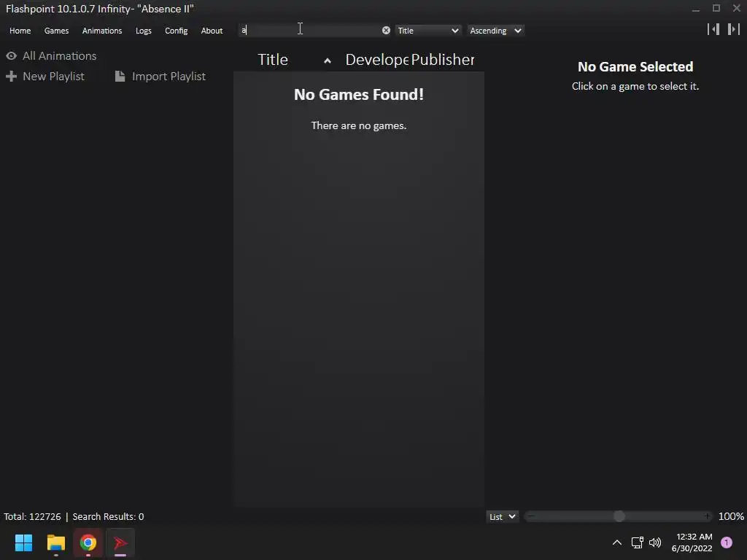Minimize the Flashpoint window
The height and width of the screenshot is (560, 747).
[696, 9]
